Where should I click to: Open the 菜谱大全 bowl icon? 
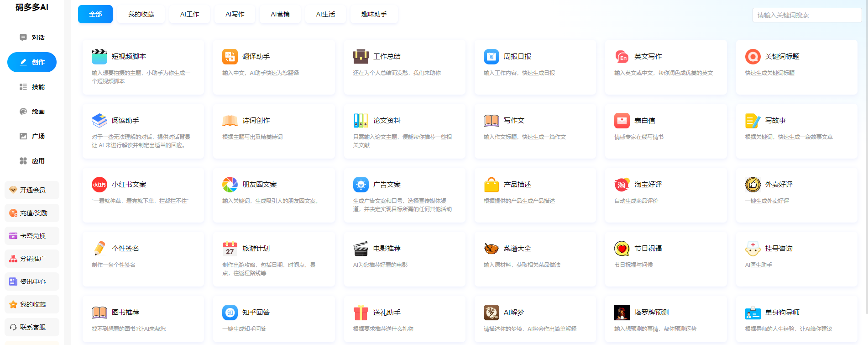point(492,249)
